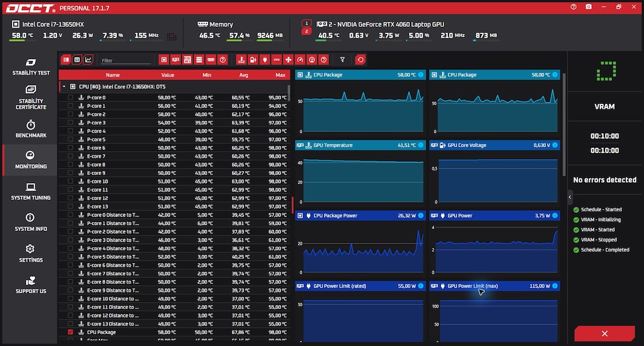Toggle motherboard sensors filter icon
Screen dimensions: 644x346
pyautogui.click(x=187, y=60)
